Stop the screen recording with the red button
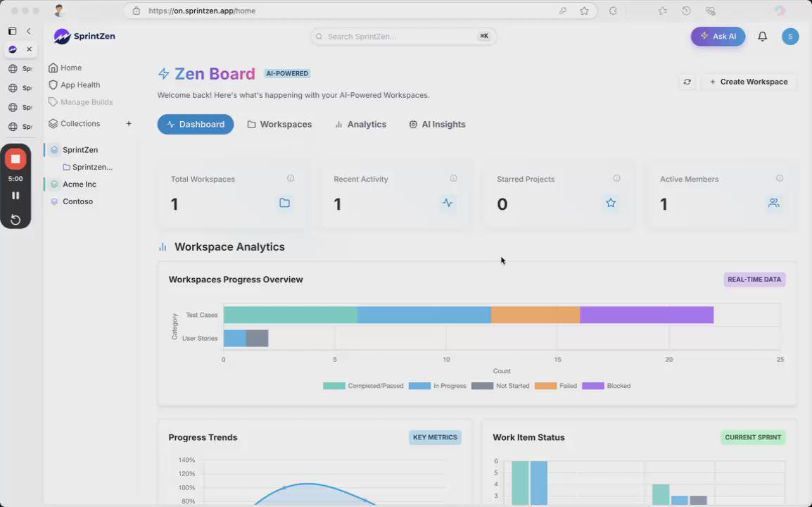812x507 pixels. click(15, 159)
